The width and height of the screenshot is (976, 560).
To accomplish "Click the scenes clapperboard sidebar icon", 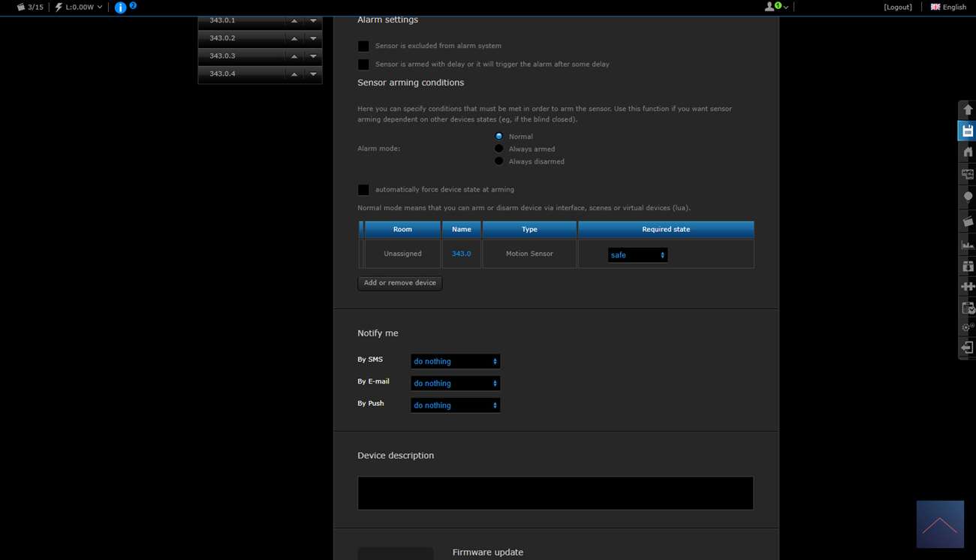I will pyautogui.click(x=967, y=221).
